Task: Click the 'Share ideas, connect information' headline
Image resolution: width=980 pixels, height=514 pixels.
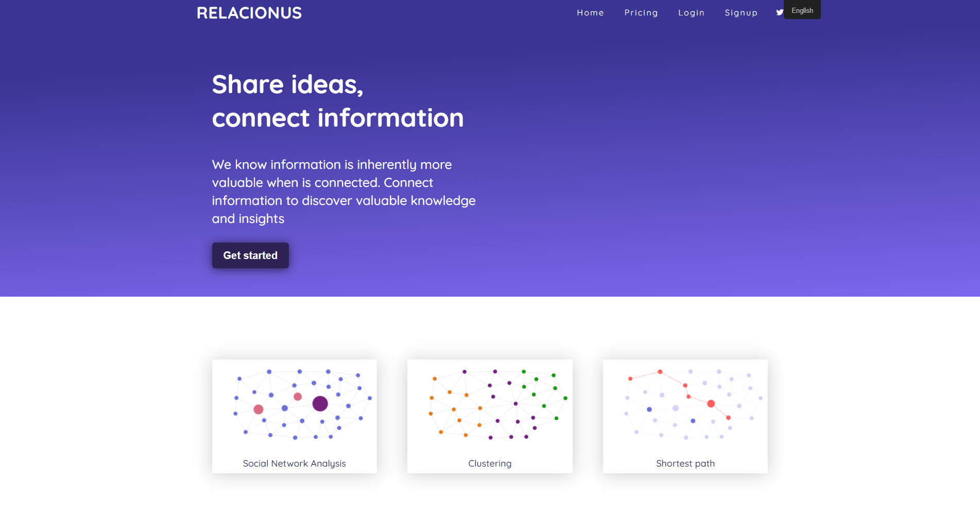Action: tap(338, 101)
